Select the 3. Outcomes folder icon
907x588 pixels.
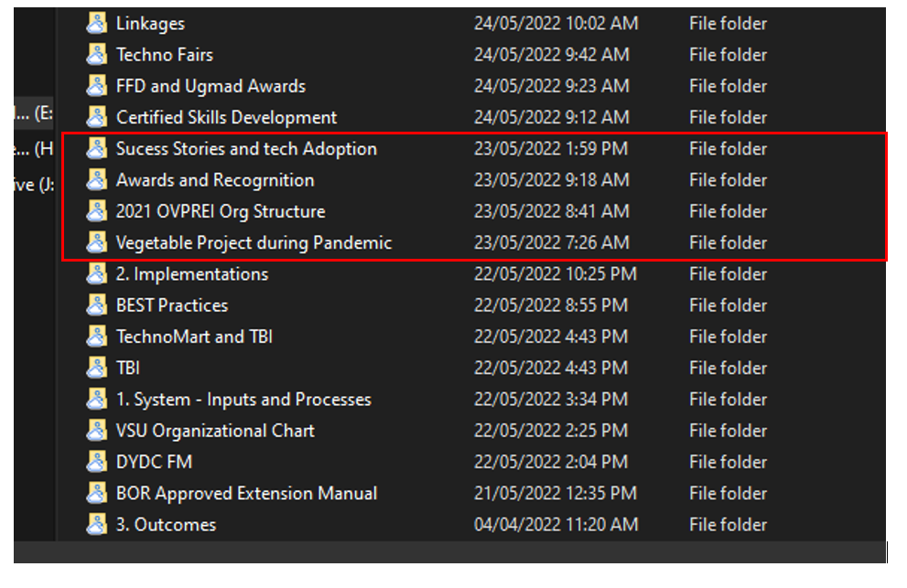[96, 525]
